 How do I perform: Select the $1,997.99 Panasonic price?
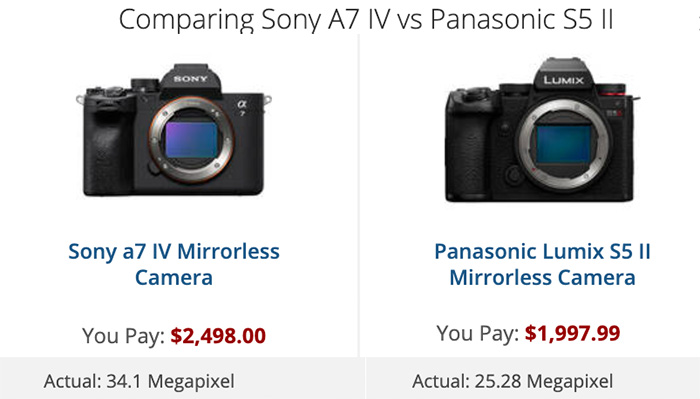coord(572,333)
